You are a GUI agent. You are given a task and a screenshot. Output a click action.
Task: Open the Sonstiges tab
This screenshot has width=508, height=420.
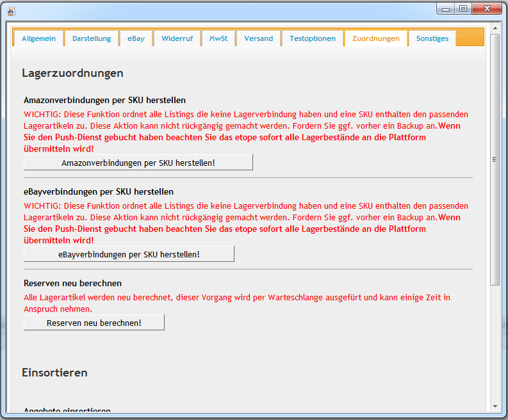[x=432, y=38]
